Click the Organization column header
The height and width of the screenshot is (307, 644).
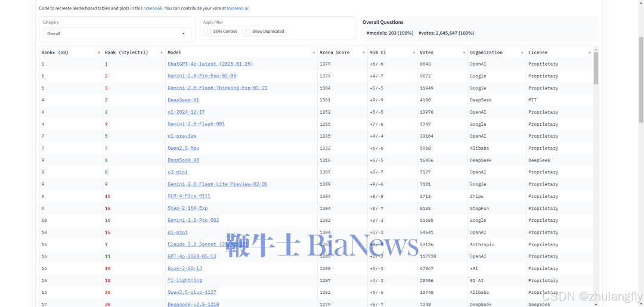click(486, 52)
